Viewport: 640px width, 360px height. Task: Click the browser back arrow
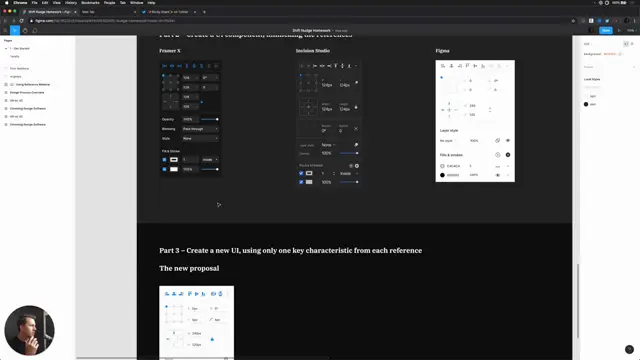5,21
